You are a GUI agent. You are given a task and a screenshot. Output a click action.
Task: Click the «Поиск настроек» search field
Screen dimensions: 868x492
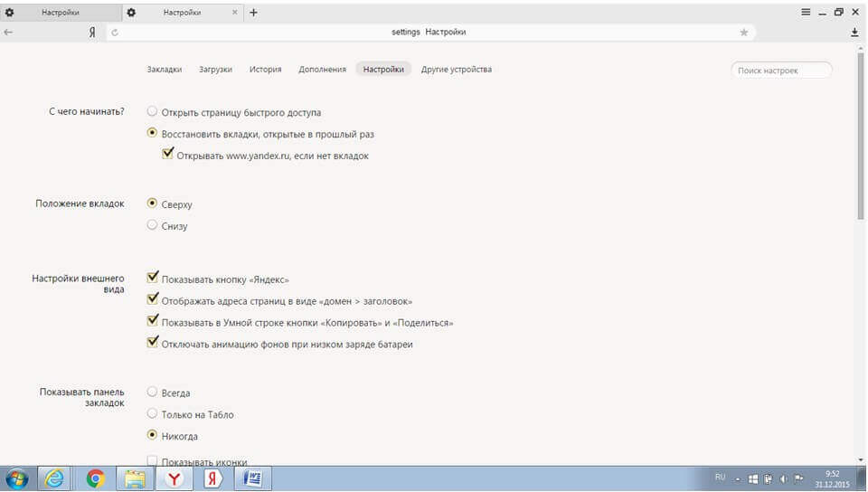pyautogui.click(x=780, y=70)
